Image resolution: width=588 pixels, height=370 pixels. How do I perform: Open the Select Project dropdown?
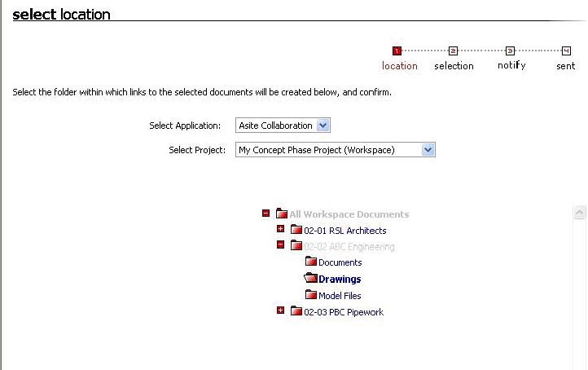(x=336, y=150)
